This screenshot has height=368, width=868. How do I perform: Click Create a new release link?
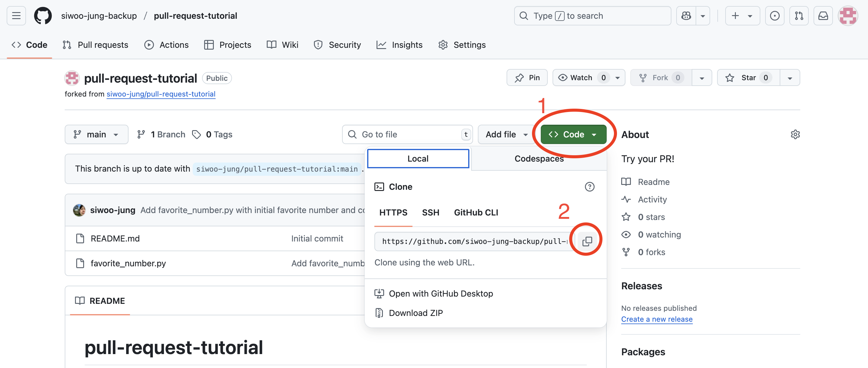[657, 319]
